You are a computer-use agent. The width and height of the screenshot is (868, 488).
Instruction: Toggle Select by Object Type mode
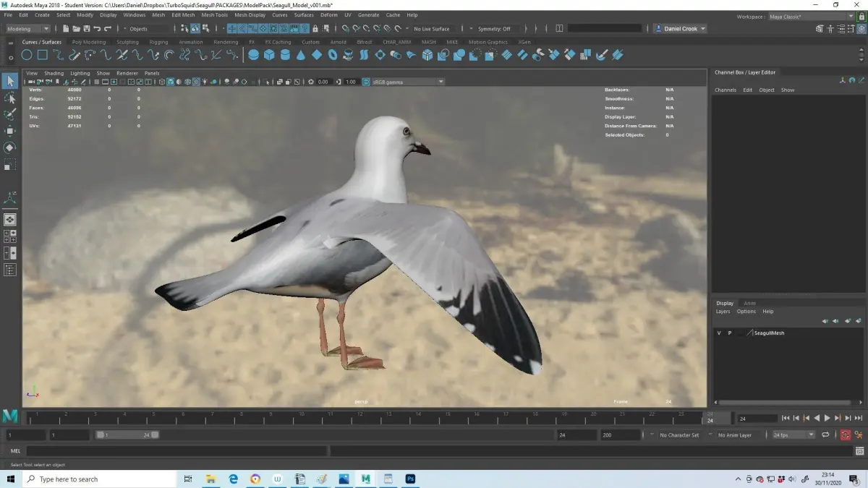(x=195, y=29)
